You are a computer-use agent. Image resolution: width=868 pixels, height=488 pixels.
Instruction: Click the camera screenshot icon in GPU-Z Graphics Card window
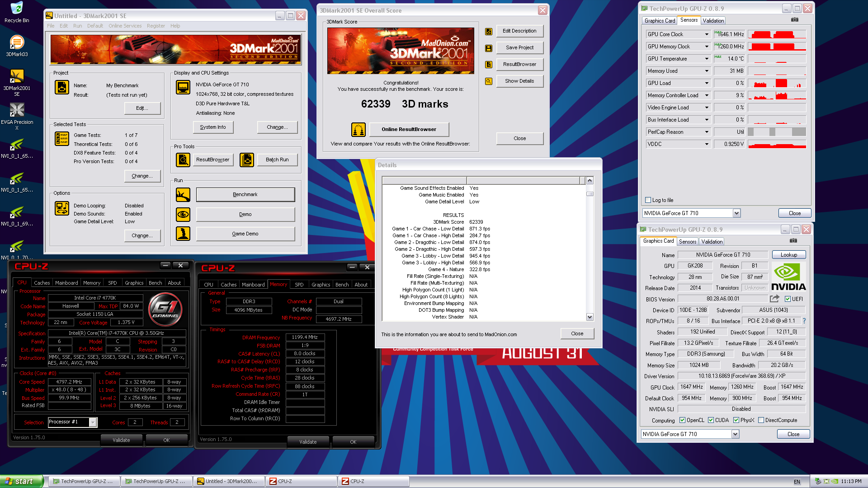coord(793,240)
